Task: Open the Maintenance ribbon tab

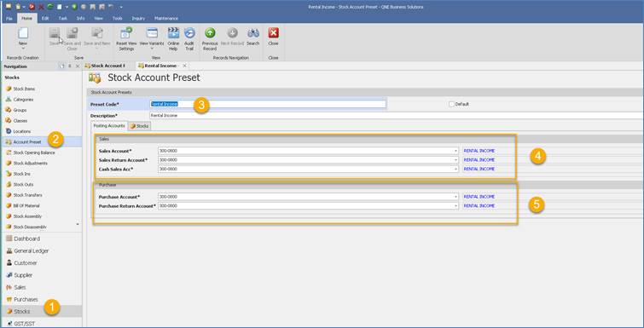Action: coord(166,19)
